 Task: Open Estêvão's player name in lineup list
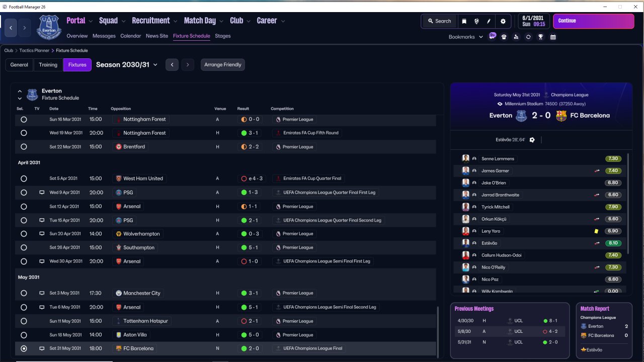pos(489,243)
